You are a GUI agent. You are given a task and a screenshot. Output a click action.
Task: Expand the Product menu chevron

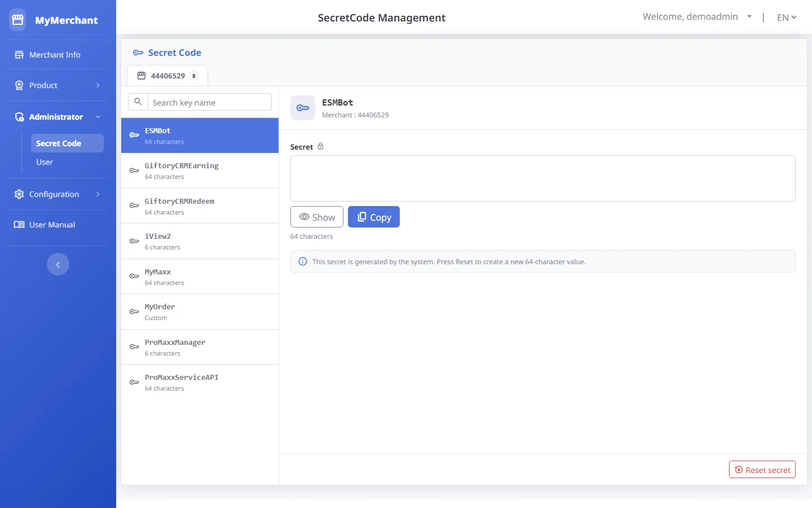(x=98, y=85)
